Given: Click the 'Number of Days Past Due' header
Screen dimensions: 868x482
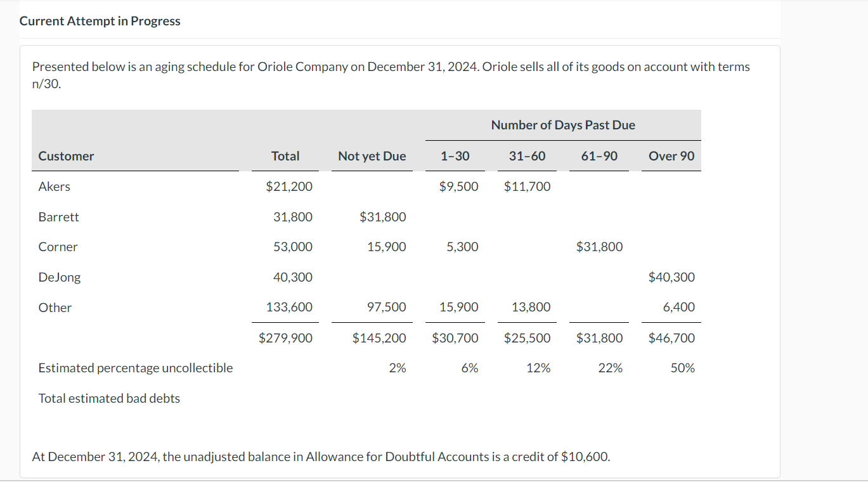Looking at the screenshot, I should tap(563, 125).
